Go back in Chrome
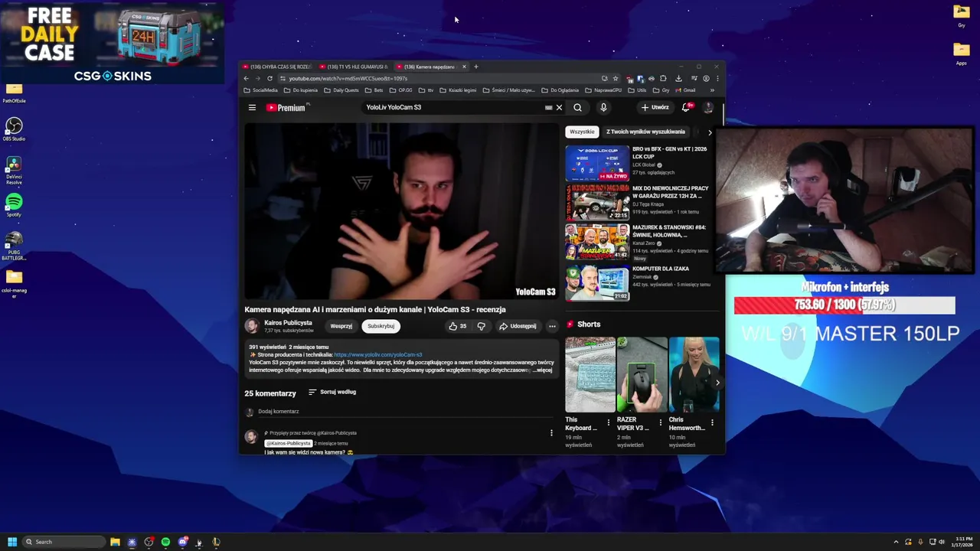980x551 pixels. point(247,78)
